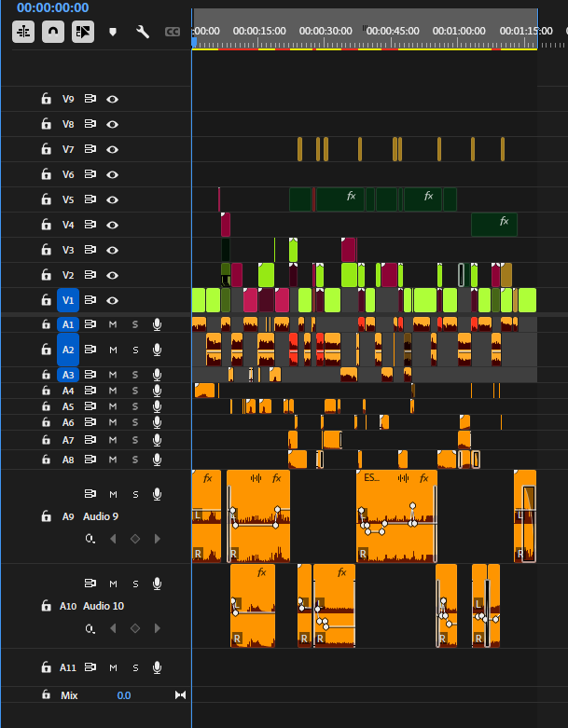Toggle lock on track A2
Screen dimensions: 568x728
pos(46,350)
